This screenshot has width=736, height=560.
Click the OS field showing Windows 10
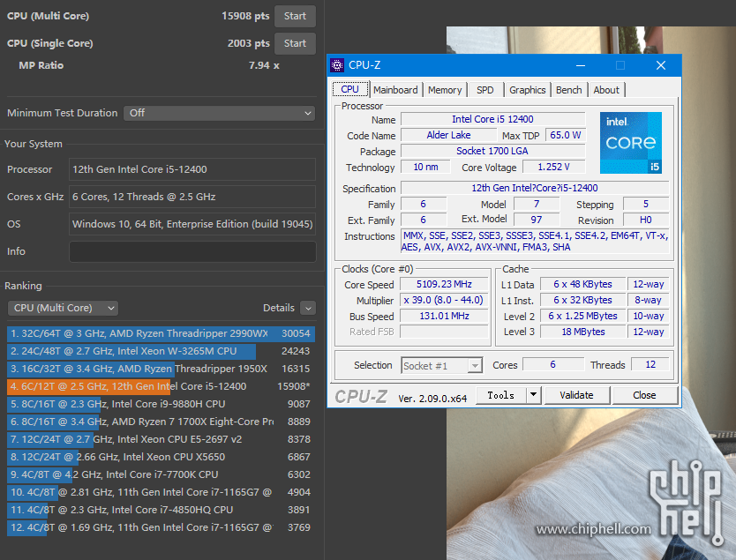pos(192,224)
